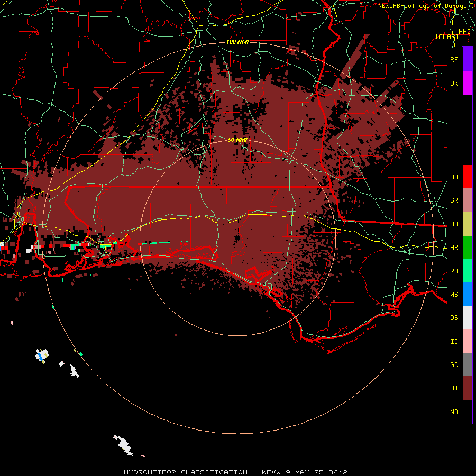Click the 100 NMI range ring label
476x476 pixels.
(x=237, y=42)
